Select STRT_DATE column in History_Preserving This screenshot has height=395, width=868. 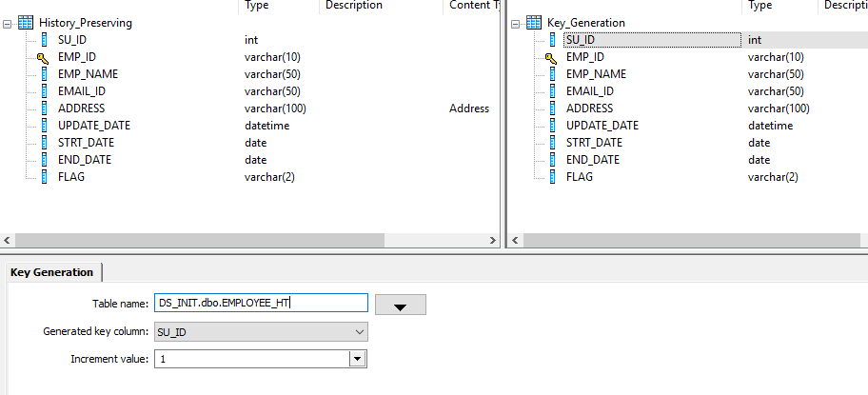86,143
